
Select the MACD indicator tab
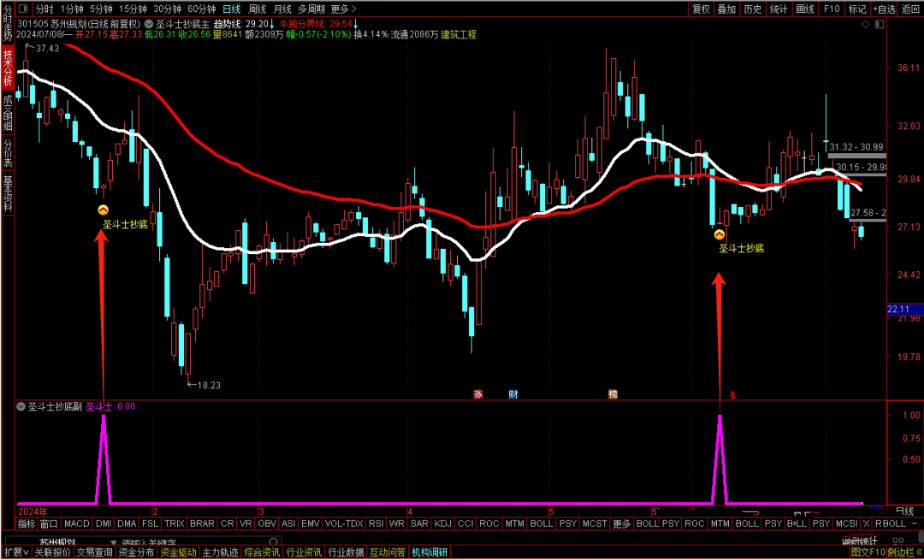pos(76,523)
